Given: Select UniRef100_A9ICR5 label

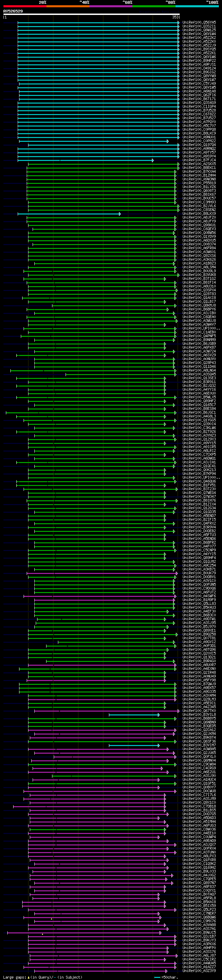Looking at the screenshot, I should tap(199, 447).
